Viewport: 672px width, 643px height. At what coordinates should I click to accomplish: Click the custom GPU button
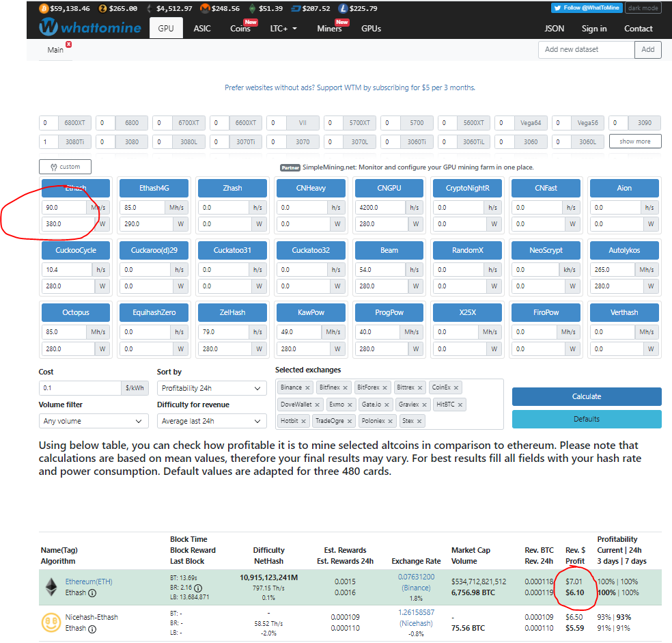pos(65,167)
